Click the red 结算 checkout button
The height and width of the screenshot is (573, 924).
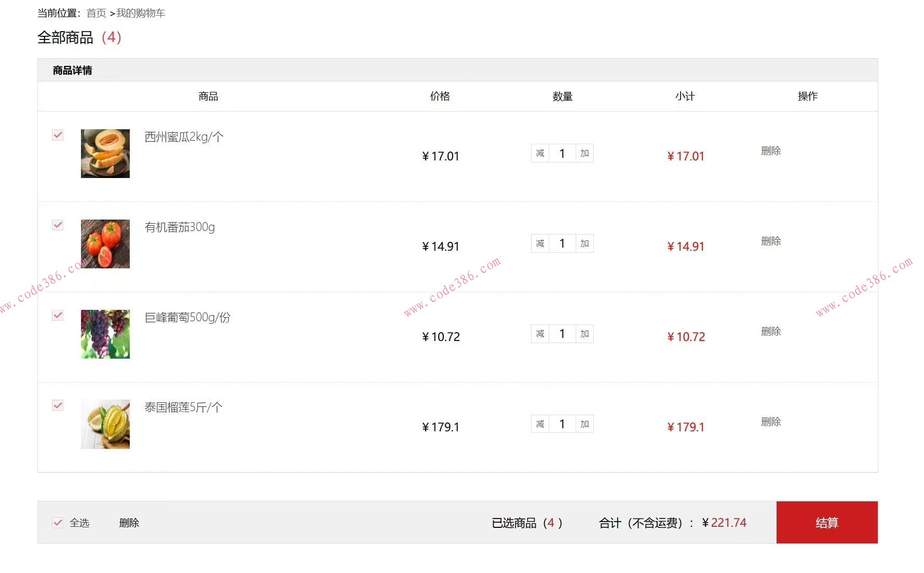point(826,523)
